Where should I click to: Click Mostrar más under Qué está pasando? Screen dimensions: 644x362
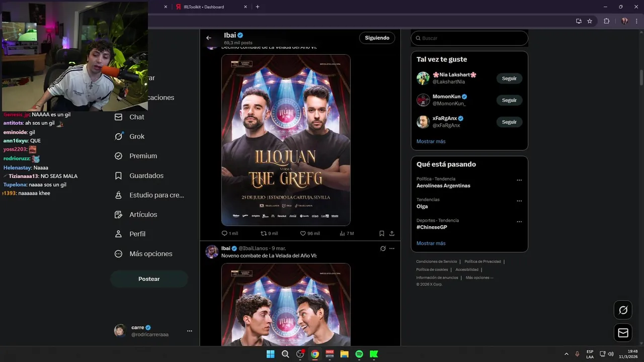pos(431,243)
